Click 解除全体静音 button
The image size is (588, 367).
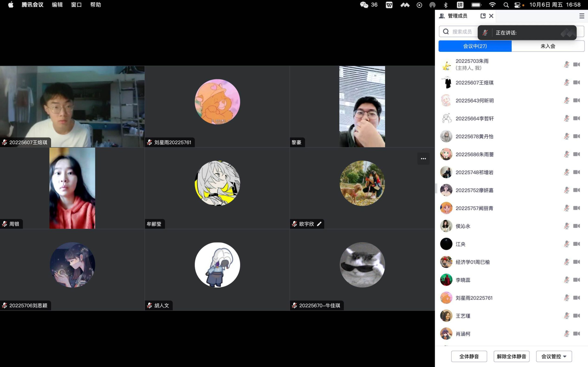[x=511, y=356]
